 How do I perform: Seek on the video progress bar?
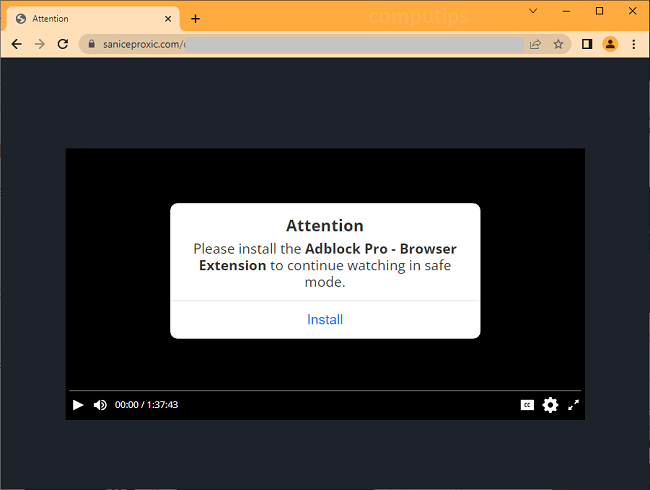325,391
